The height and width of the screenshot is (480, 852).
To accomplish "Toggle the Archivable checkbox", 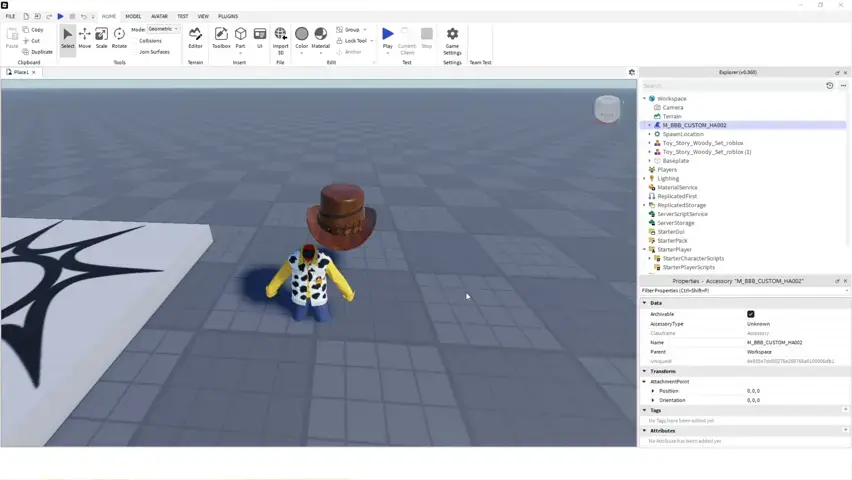I will tap(750, 314).
